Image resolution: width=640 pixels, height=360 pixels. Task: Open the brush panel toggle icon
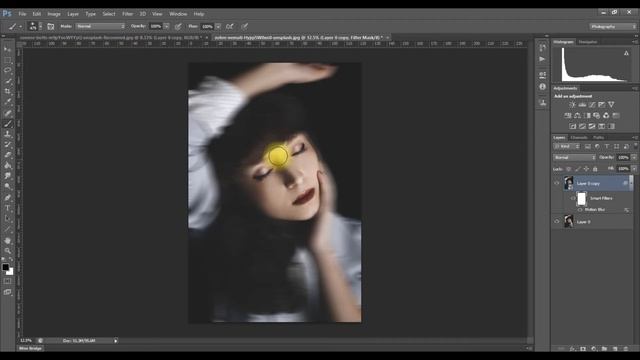click(x=51, y=27)
